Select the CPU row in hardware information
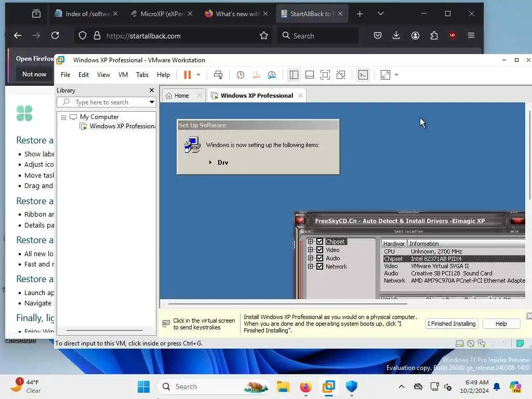Image resolution: width=532 pixels, height=399 pixels. click(454, 251)
